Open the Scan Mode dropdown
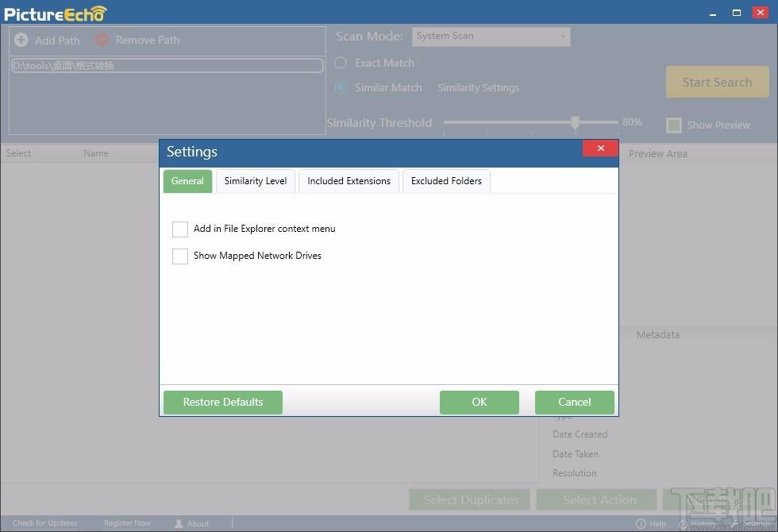778x532 pixels. coord(491,37)
